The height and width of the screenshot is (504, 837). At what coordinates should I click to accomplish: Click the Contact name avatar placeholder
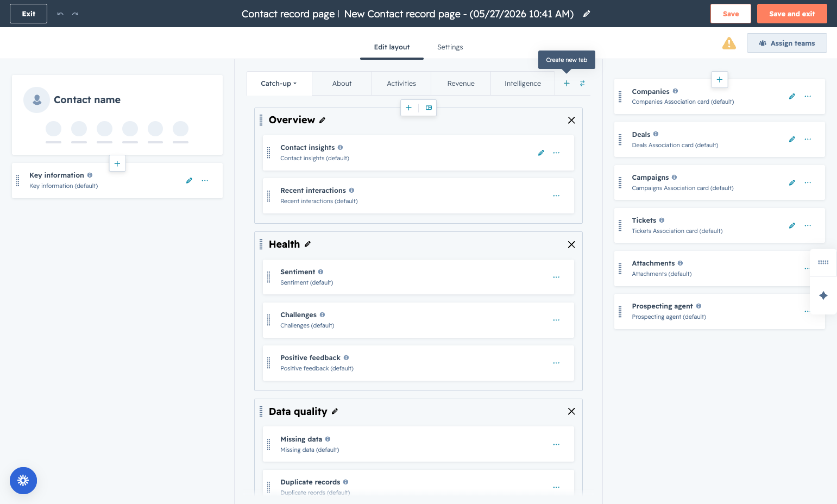(37, 100)
